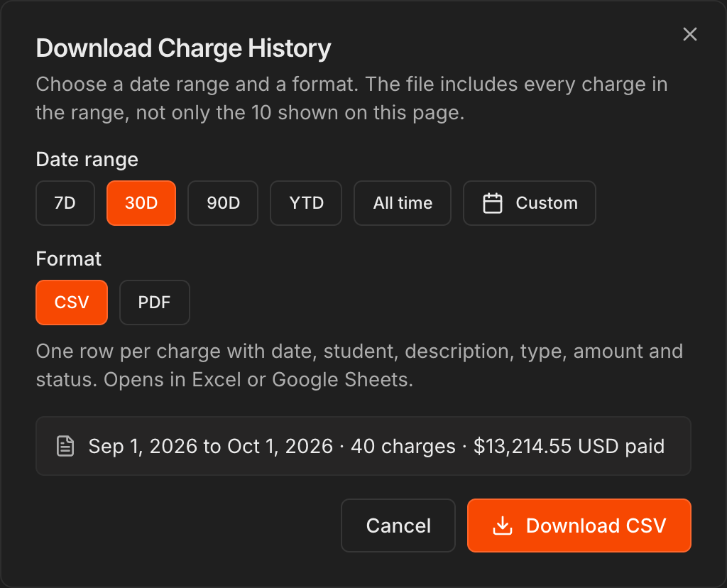The image size is (727, 588).
Task: Close the Download Charge History dialog
Action: 690,34
